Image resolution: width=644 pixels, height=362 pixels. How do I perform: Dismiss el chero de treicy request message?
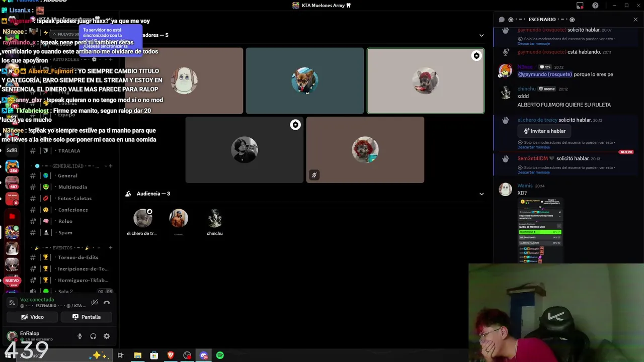coord(533,147)
